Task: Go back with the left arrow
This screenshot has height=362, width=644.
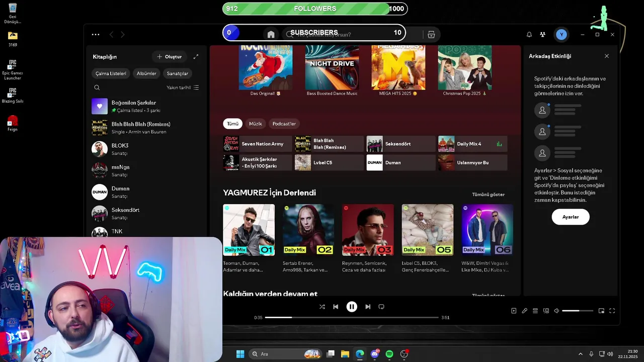Action: pyautogui.click(x=111, y=35)
